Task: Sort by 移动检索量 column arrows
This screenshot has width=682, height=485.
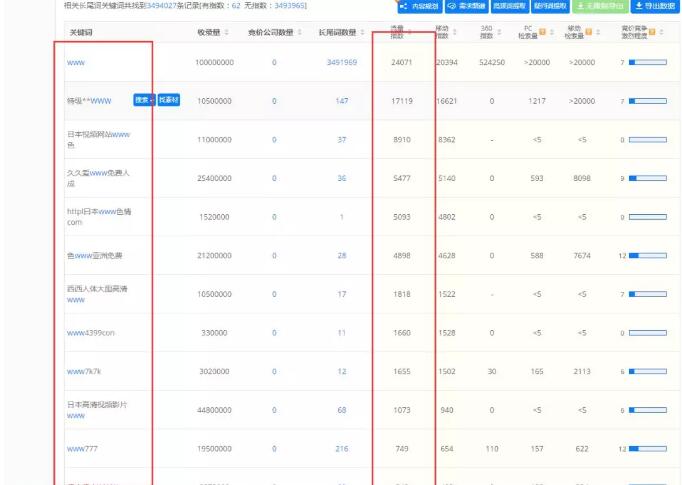Action: pyautogui.click(x=598, y=32)
